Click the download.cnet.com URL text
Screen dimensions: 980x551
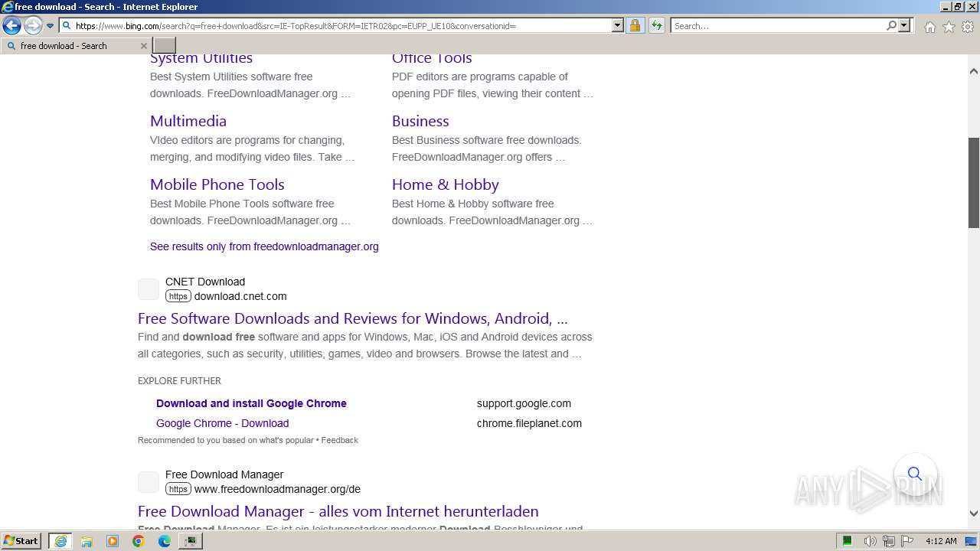tap(240, 296)
